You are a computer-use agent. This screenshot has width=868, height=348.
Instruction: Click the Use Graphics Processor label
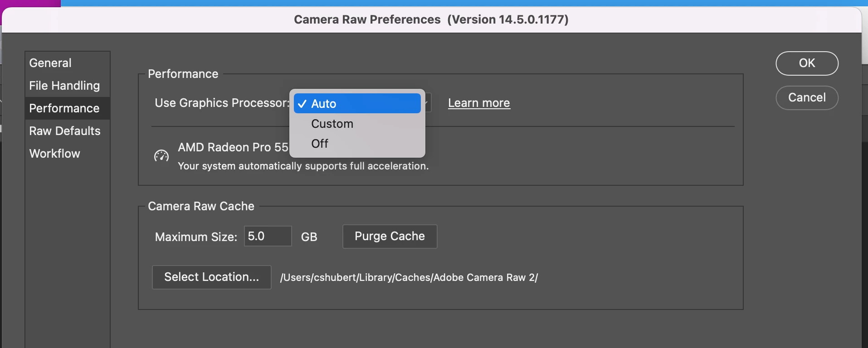pyautogui.click(x=221, y=103)
